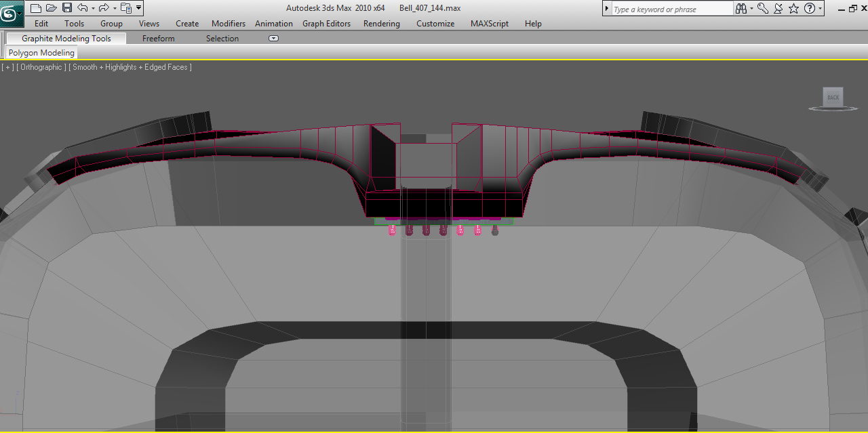The height and width of the screenshot is (433, 868).
Task: Open the MAXScript menu
Action: [x=490, y=23]
